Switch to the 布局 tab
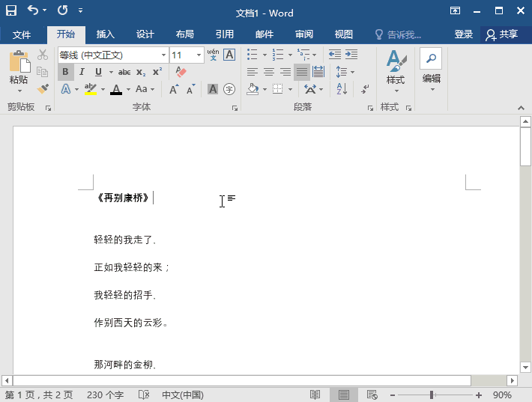Screen dimensions: 532x402 click(x=184, y=34)
